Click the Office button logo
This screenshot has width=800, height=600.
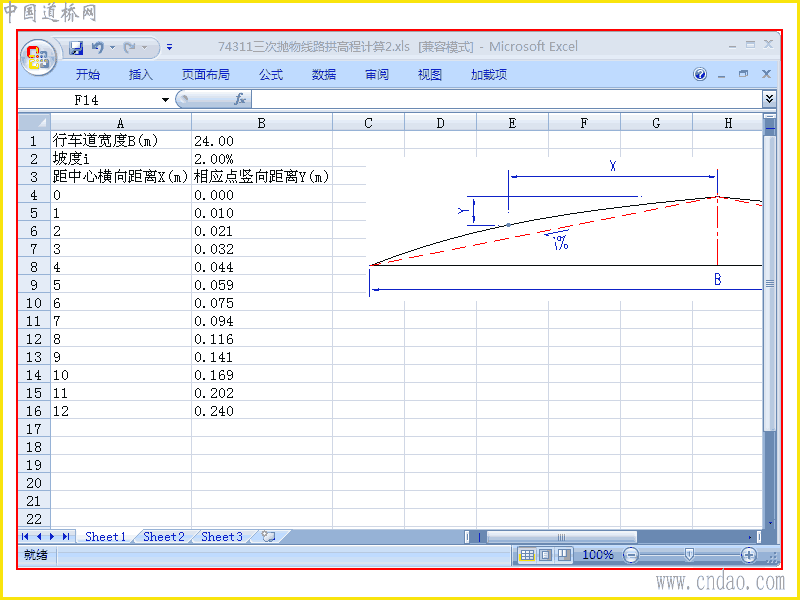click(x=38, y=57)
